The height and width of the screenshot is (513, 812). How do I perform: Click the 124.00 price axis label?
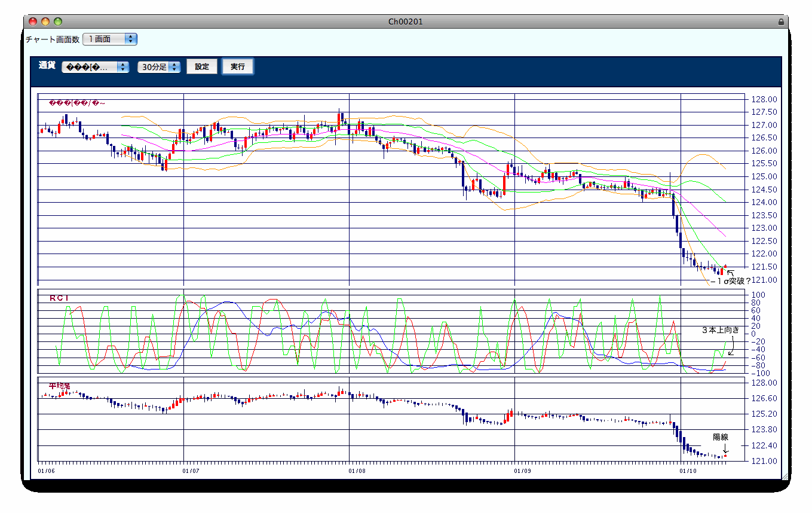[x=764, y=203]
